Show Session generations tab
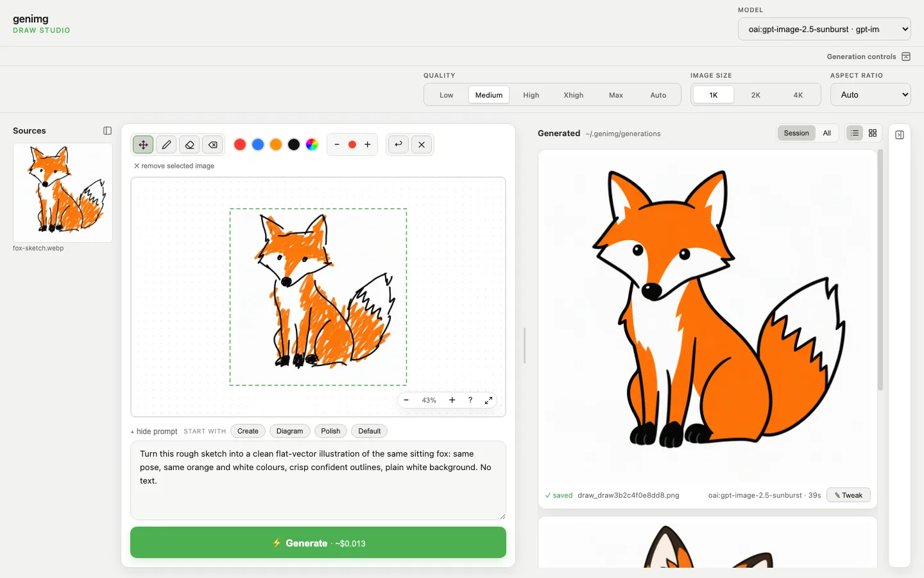Image resolution: width=924 pixels, height=578 pixels. click(796, 133)
